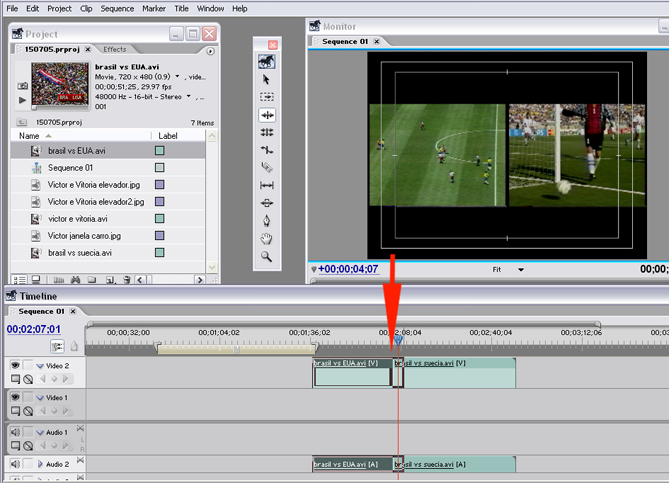The height and width of the screenshot is (483, 669).
Task: Choose the Track Select tool
Action: [x=267, y=97]
